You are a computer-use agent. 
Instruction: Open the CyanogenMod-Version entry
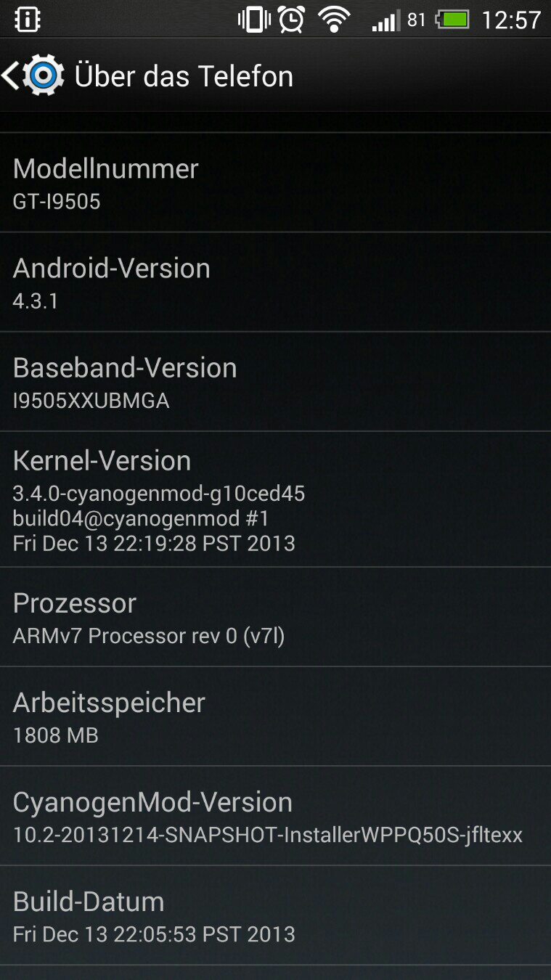(x=275, y=815)
